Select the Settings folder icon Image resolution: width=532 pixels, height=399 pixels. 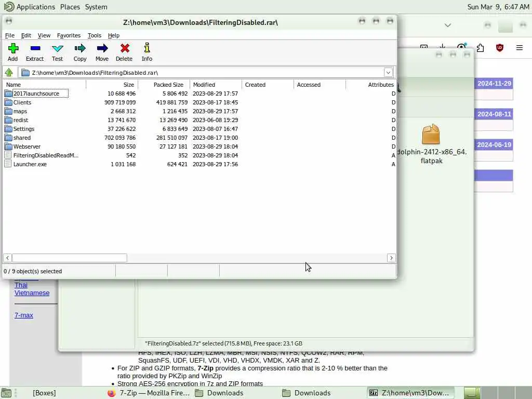(8, 129)
